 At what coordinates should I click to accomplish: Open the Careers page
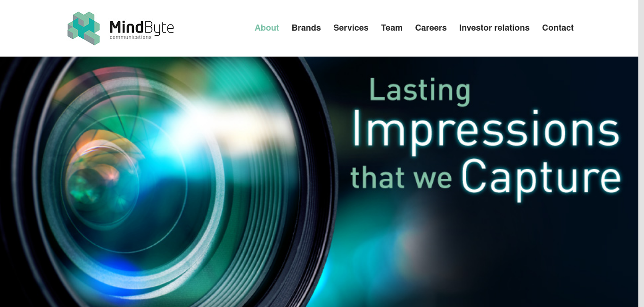point(431,28)
